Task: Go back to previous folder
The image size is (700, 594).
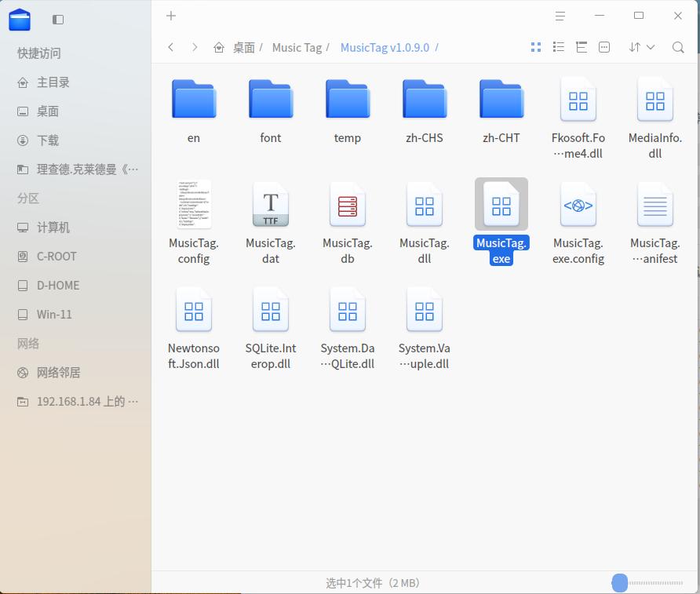Action: point(170,47)
